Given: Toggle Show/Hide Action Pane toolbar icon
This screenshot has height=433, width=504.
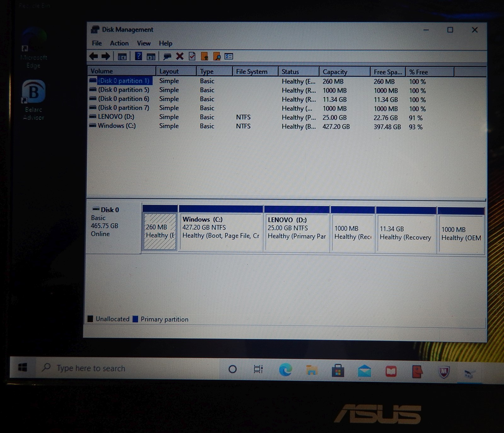Looking at the screenshot, I should 151,57.
